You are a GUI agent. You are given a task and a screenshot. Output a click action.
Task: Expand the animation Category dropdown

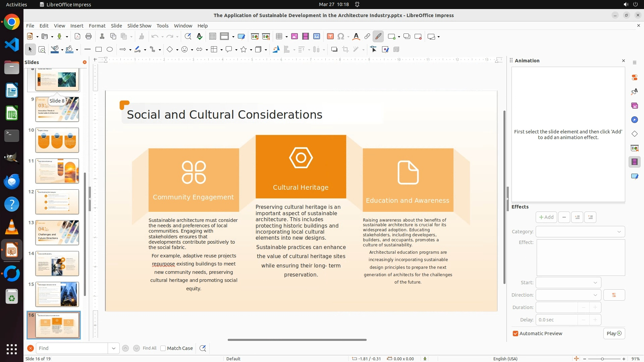point(580,232)
